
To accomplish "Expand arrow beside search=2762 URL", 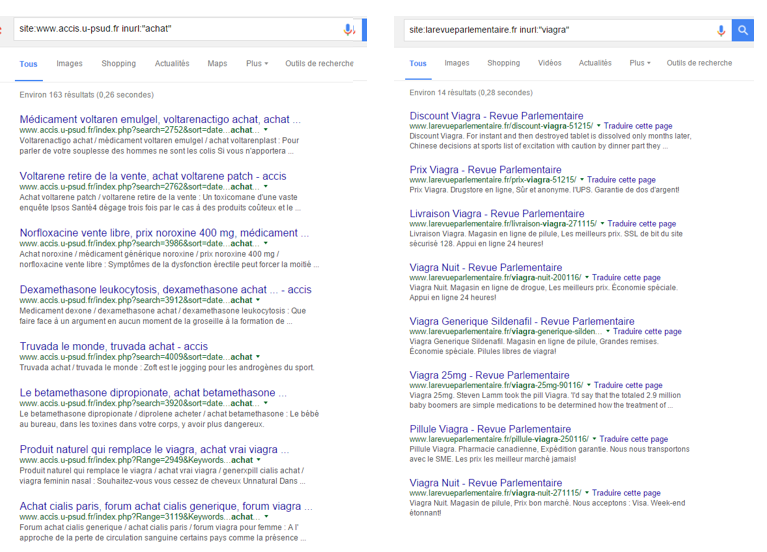I will 266,187.
